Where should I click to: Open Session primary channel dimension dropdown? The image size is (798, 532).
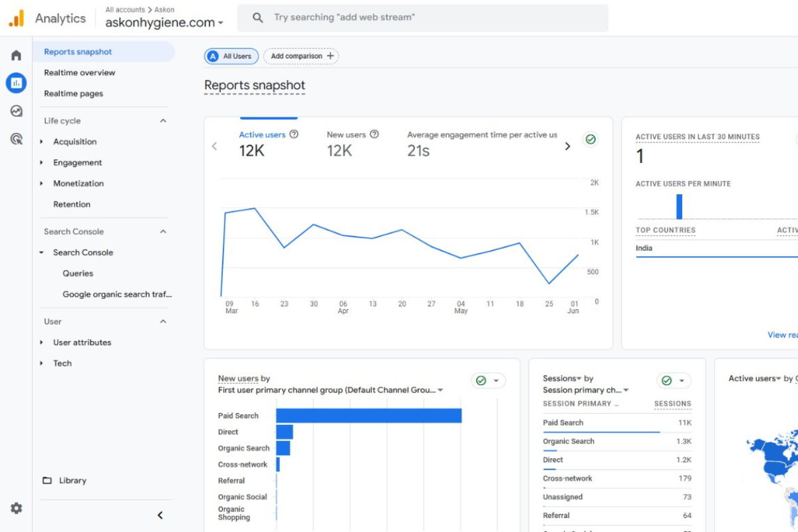click(586, 390)
